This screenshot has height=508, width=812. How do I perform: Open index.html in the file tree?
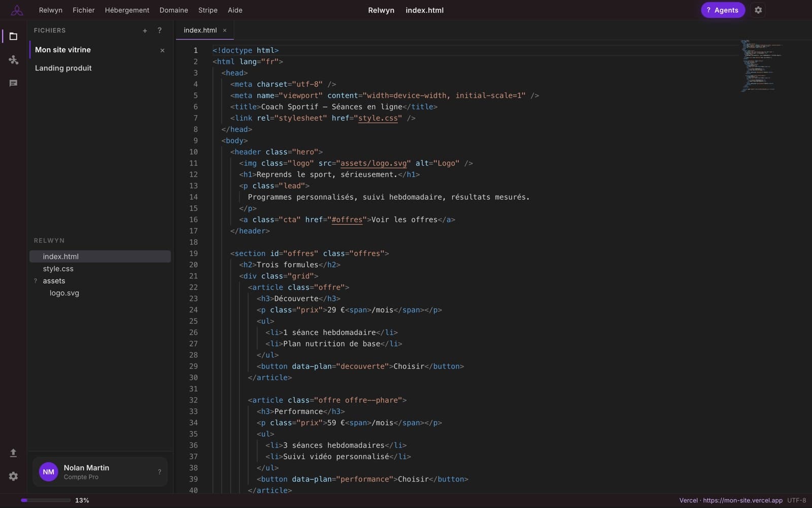tap(100, 257)
